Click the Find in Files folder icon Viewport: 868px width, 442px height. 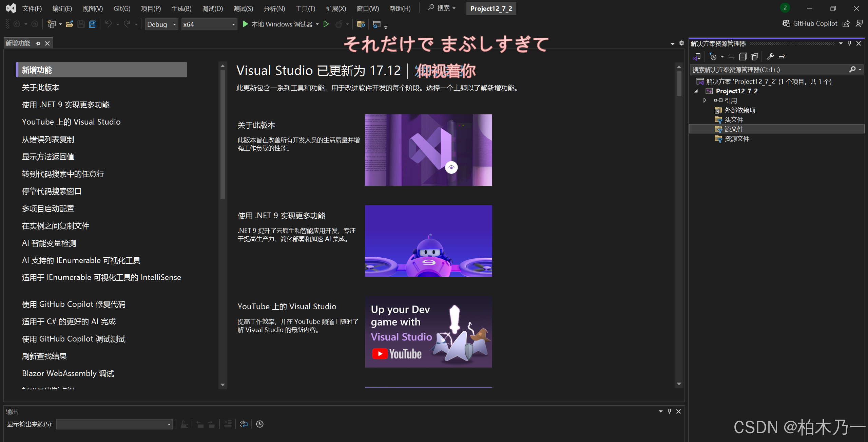[361, 24]
